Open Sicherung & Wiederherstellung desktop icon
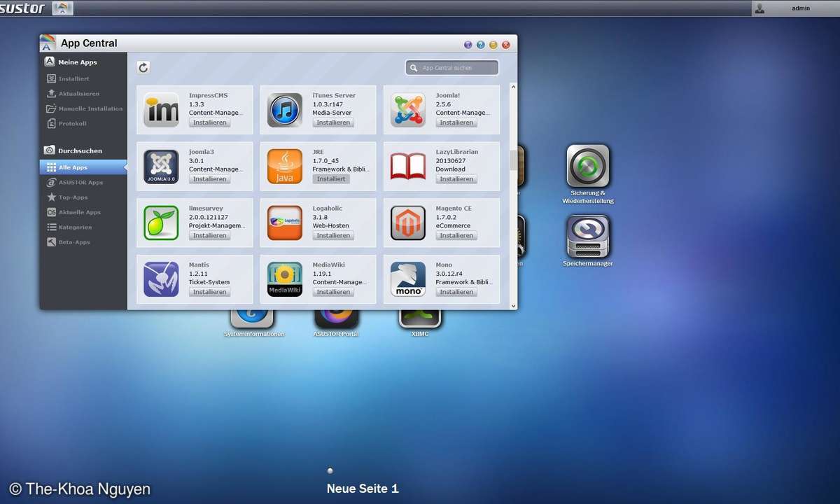The height and width of the screenshot is (504, 840). tap(588, 167)
